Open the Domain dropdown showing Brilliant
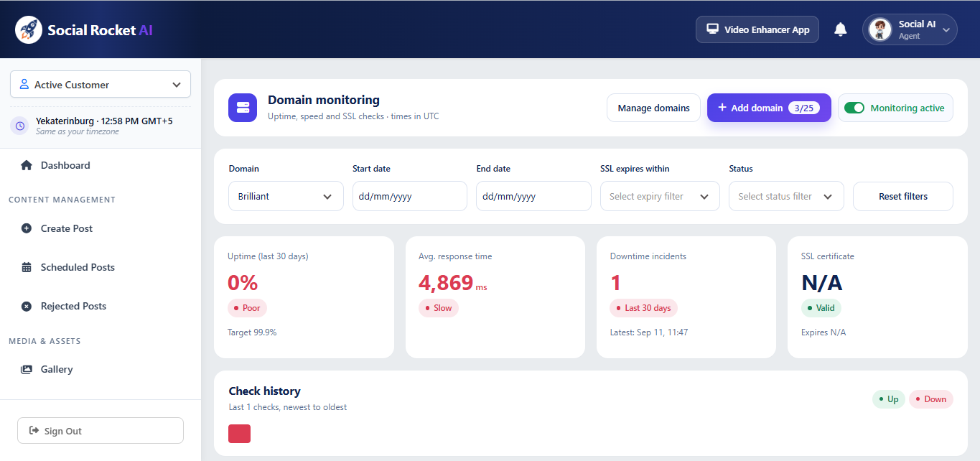Viewport: 980px width, 461px height. [x=286, y=196]
